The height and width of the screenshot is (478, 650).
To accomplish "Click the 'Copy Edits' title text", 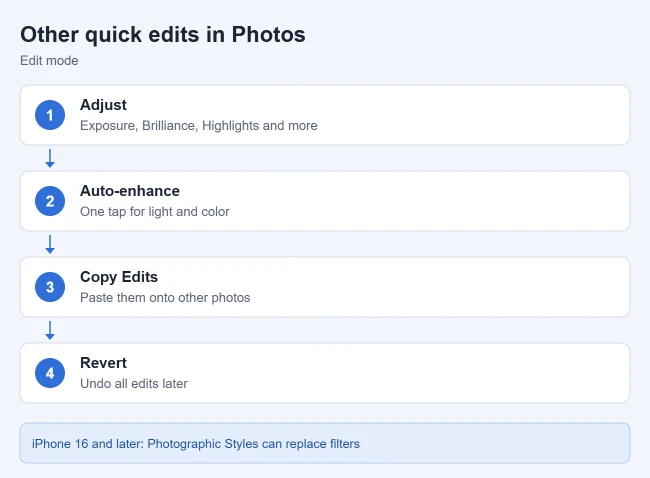I will (119, 277).
